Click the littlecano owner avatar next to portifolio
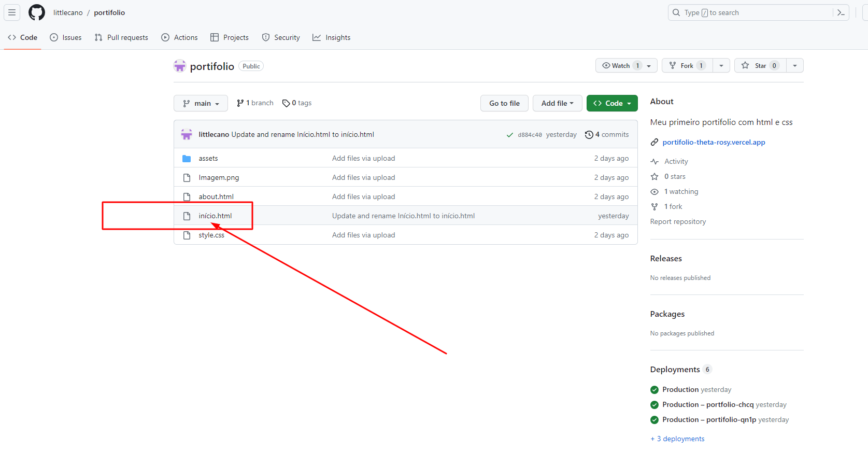The height and width of the screenshot is (450, 868). 180,66
